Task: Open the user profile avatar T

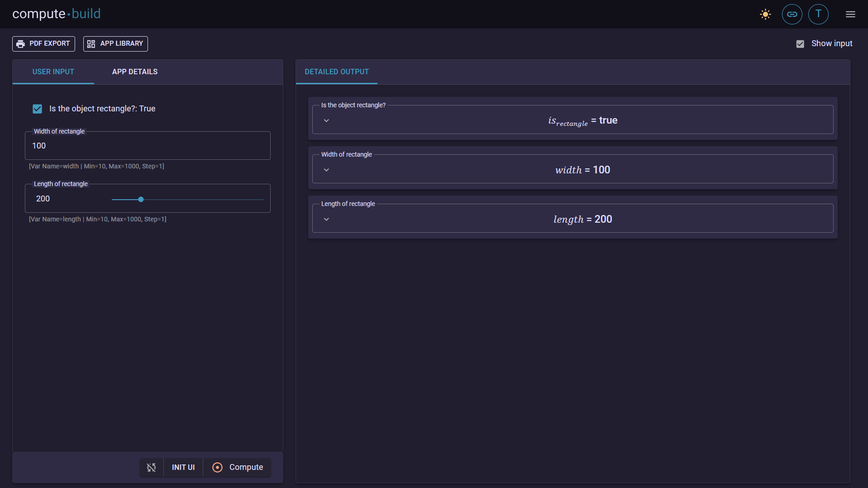Action: (818, 14)
